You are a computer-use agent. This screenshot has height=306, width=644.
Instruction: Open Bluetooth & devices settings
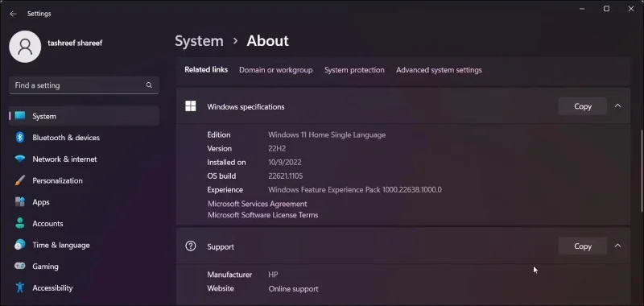[85, 137]
